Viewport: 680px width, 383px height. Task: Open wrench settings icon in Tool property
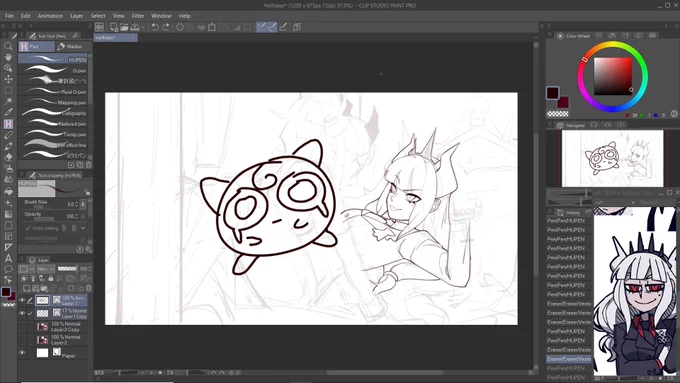[88, 249]
